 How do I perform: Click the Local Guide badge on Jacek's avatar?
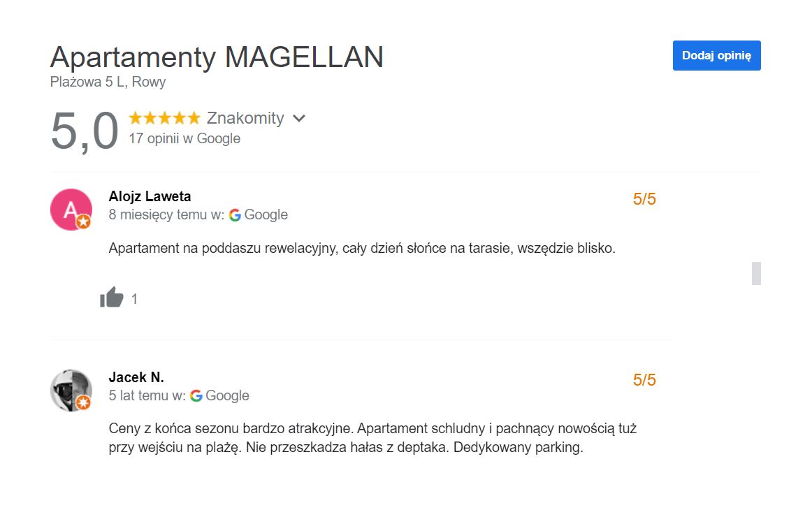pos(84,403)
